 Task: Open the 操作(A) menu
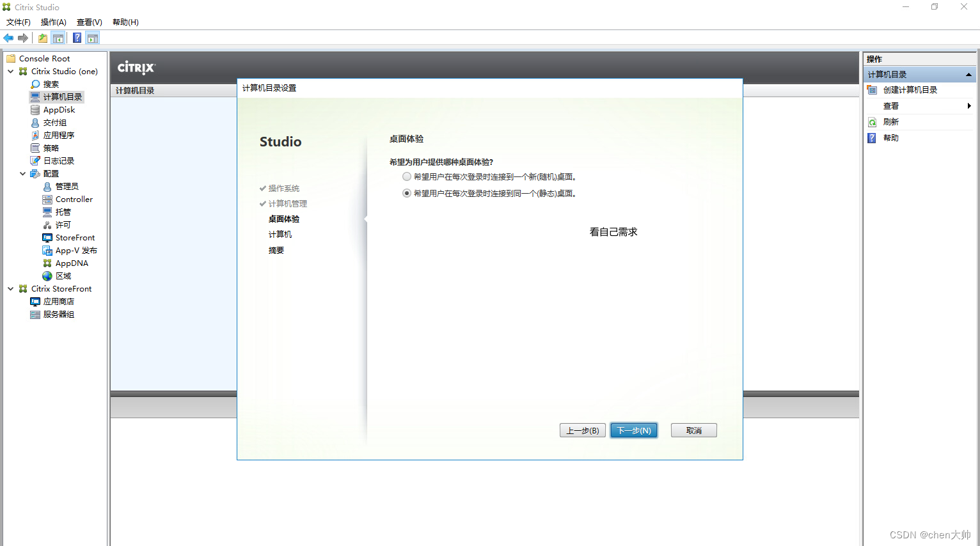point(54,22)
